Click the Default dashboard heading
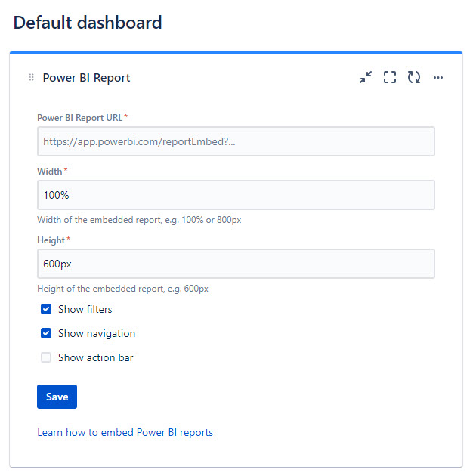This screenshot has height=476, width=473. tap(88, 23)
